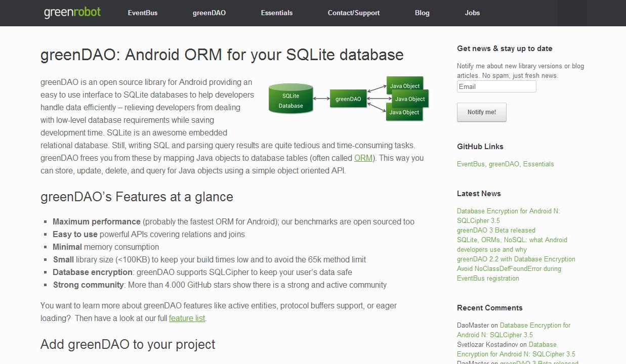The image size is (626, 364).
Task: Open the greenDAO GitHub link
Action: pyautogui.click(x=504, y=164)
